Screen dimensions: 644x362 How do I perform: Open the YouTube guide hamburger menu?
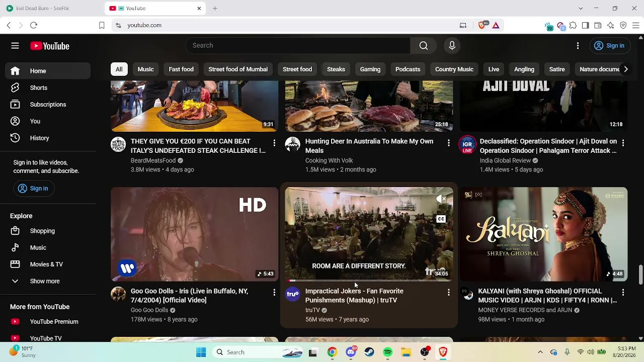pyautogui.click(x=15, y=46)
